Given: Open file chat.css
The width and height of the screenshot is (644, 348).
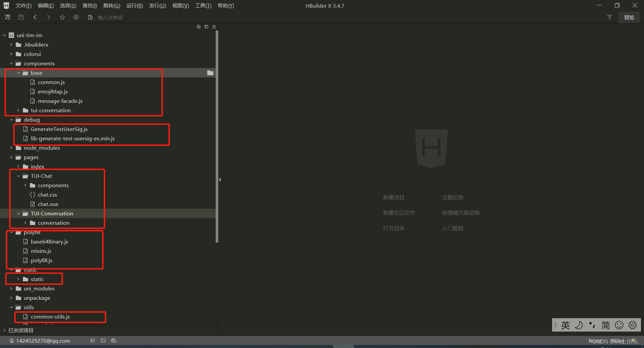Looking at the screenshot, I should click(47, 195).
